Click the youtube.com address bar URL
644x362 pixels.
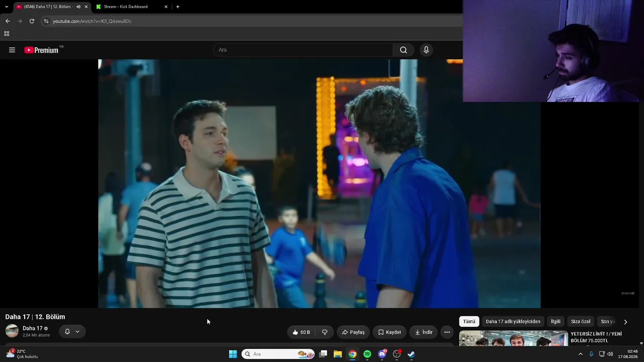point(92,21)
